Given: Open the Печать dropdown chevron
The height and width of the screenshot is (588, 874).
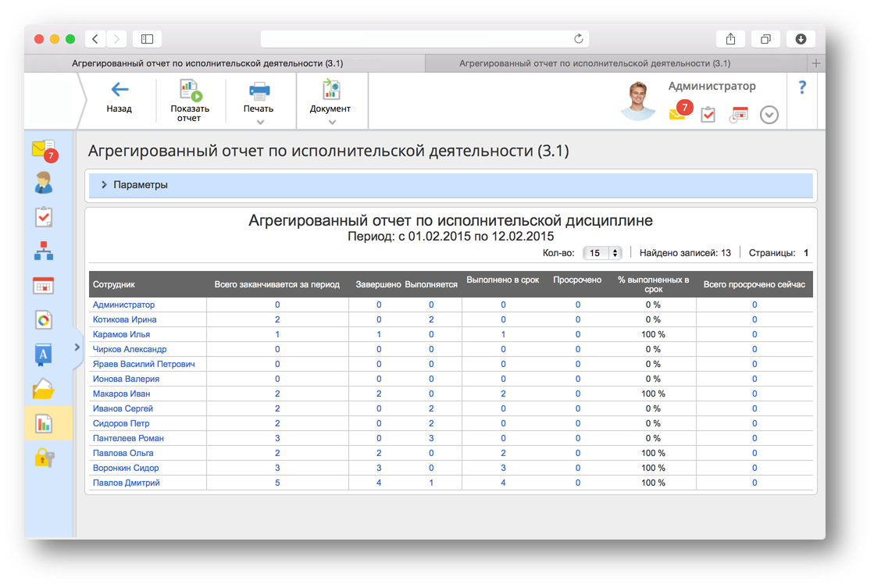Looking at the screenshot, I should point(260,122).
